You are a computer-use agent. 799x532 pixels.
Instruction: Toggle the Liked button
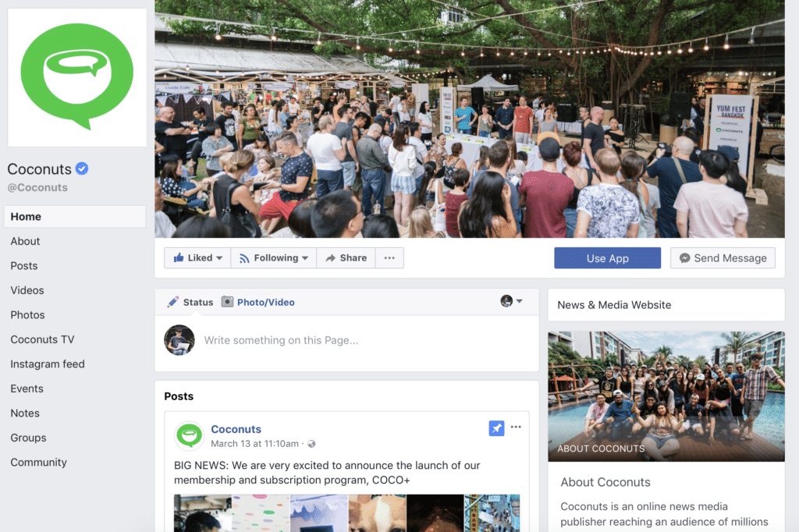[197, 258]
